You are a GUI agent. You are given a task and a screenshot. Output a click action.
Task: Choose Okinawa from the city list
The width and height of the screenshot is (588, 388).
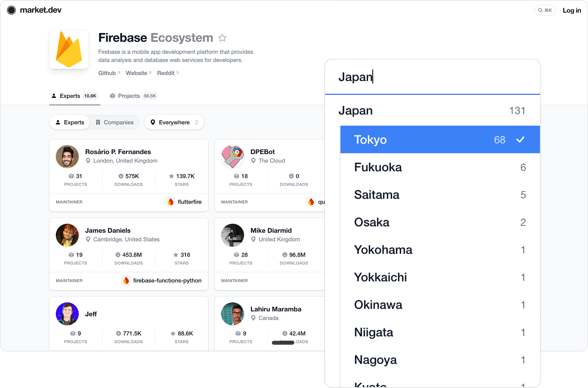(440, 305)
